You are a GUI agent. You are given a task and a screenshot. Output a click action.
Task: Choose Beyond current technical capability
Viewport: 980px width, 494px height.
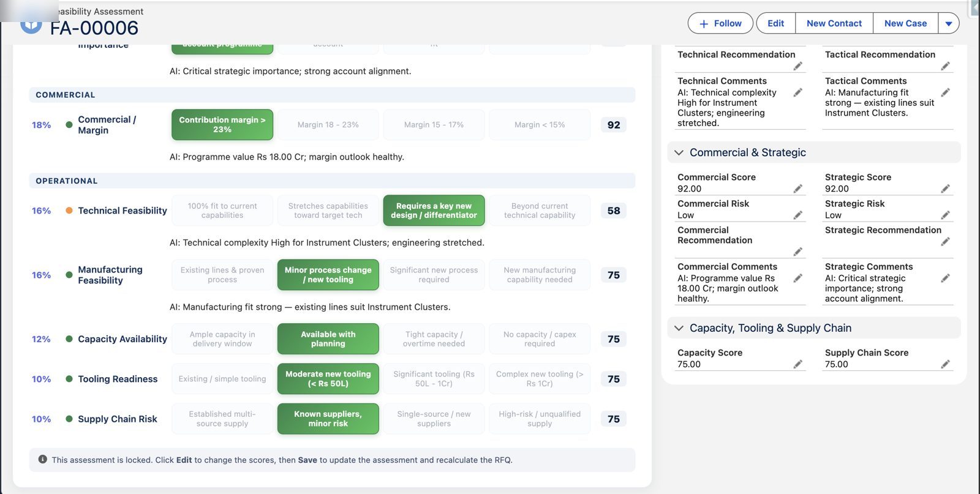pyautogui.click(x=540, y=211)
